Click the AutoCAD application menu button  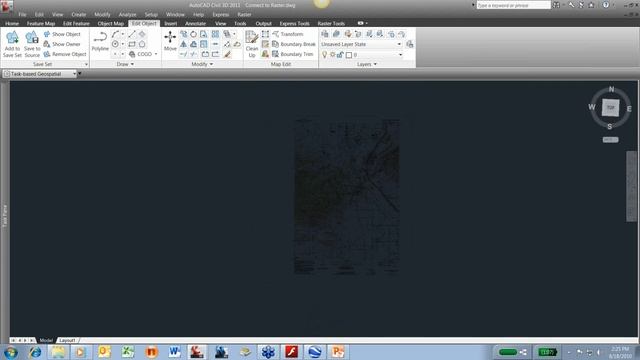(7, 6)
